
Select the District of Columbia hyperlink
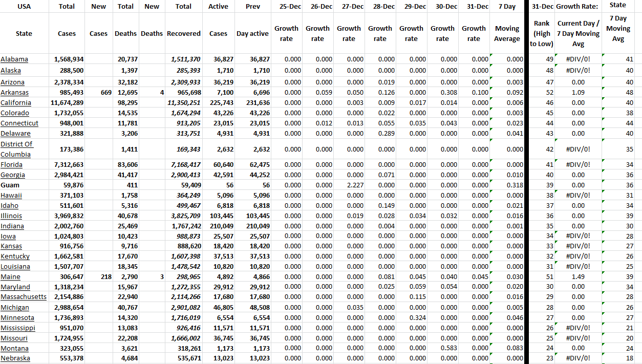(x=16, y=148)
